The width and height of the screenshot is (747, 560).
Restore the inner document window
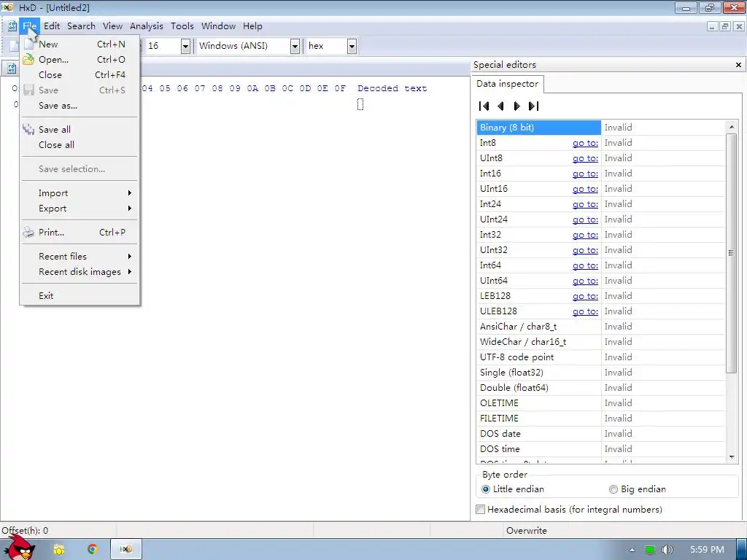725,27
